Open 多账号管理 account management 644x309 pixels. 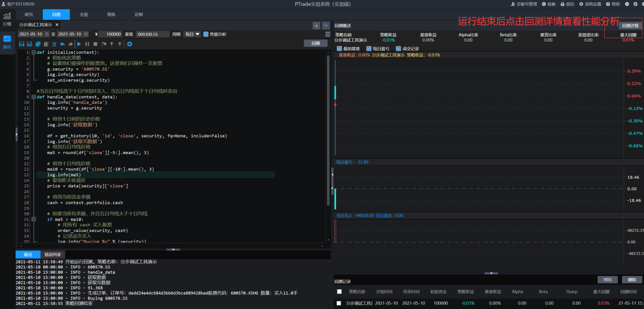tap(524, 4)
